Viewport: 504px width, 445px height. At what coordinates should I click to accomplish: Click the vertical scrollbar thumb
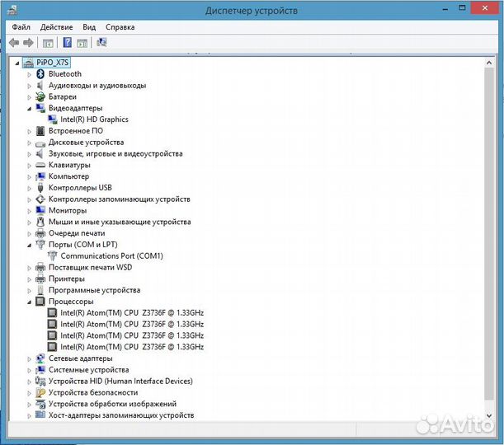489,234
